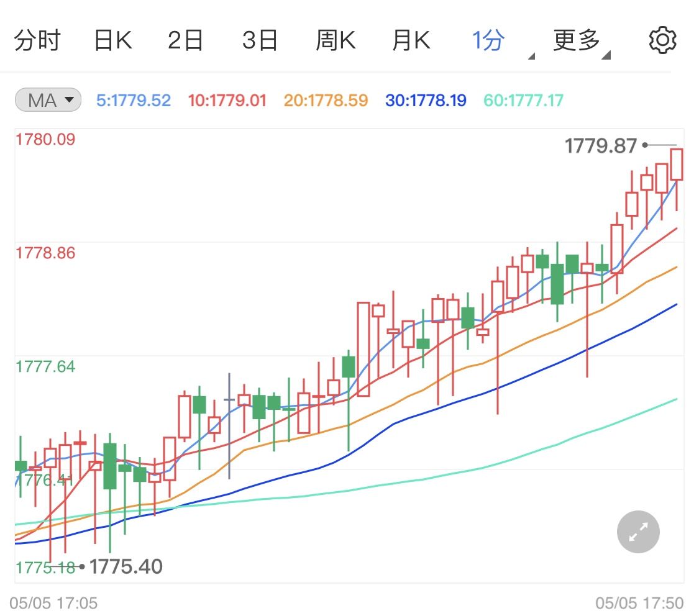Click the 1778.86 price axis label
Image resolution: width=699 pixels, height=616 pixels.
pyautogui.click(x=45, y=253)
